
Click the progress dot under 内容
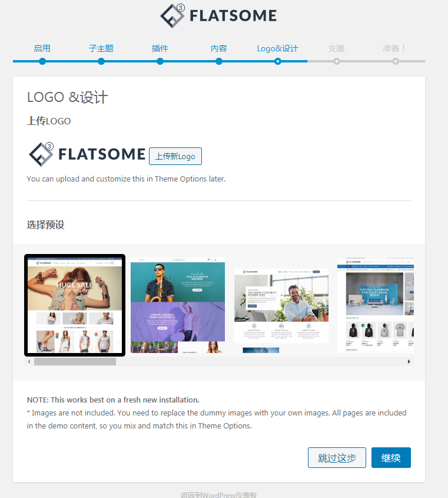(219, 61)
